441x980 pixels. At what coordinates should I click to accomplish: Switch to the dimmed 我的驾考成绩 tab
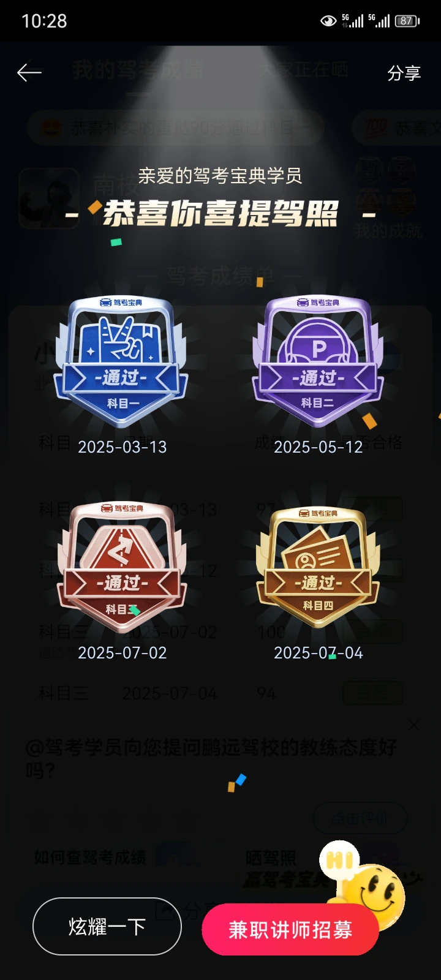[138, 70]
